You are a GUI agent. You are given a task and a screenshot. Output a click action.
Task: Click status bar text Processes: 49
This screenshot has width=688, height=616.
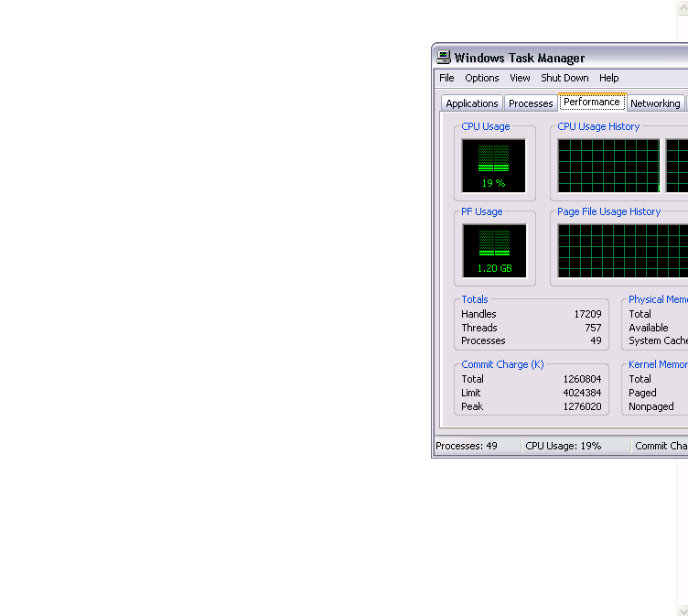tap(467, 446)
